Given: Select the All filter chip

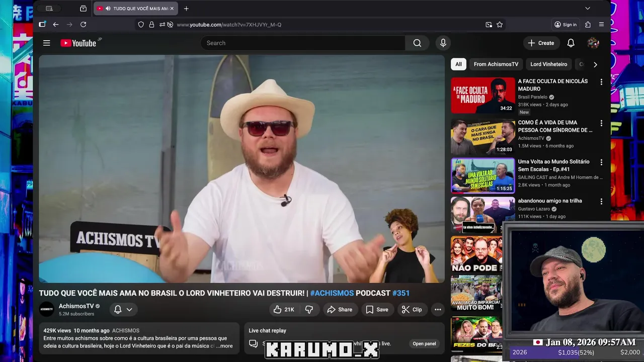Looking at the screenshot, I should tap(458, 64).
